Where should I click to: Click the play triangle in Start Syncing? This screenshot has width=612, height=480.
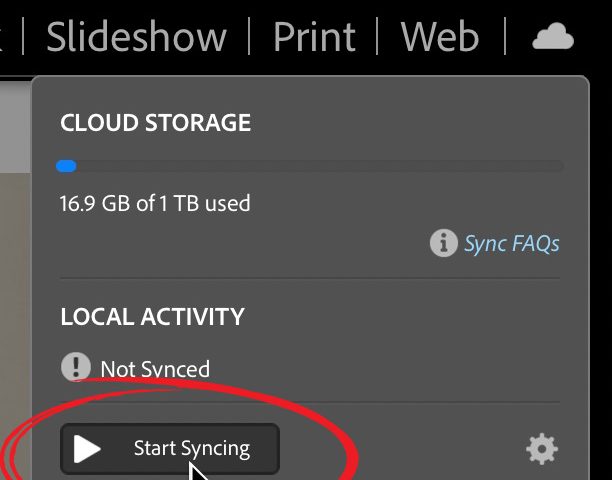tap(88, 449)
